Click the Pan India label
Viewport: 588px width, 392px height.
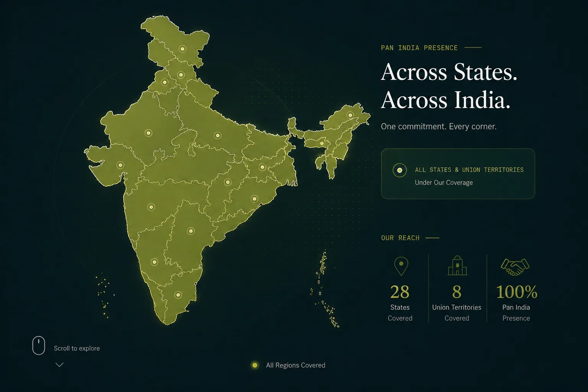click(x=516, y=307)
